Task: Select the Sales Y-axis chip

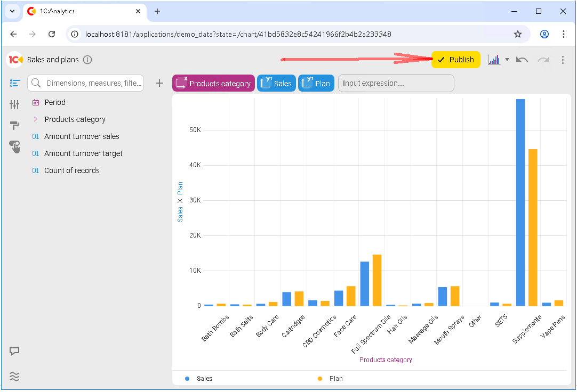Action: click(x=276, y=83)
